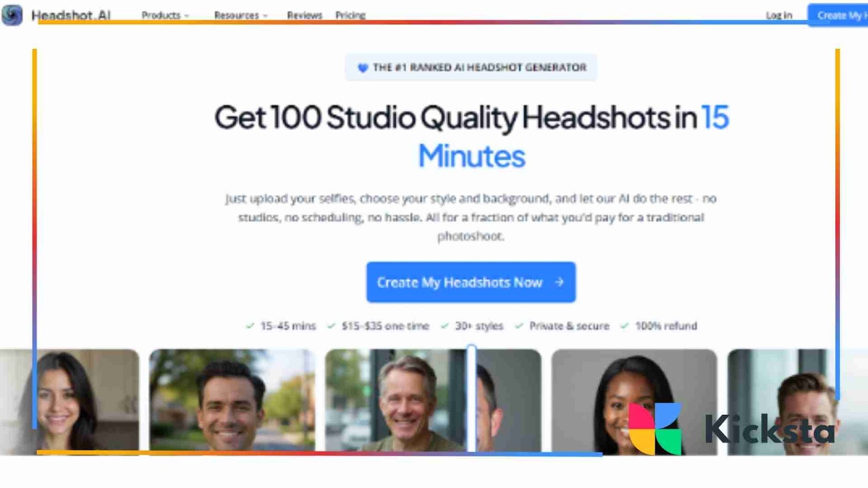Expand the Resources dropdown menu
The image size is (868, 488).
pos(241,15)
